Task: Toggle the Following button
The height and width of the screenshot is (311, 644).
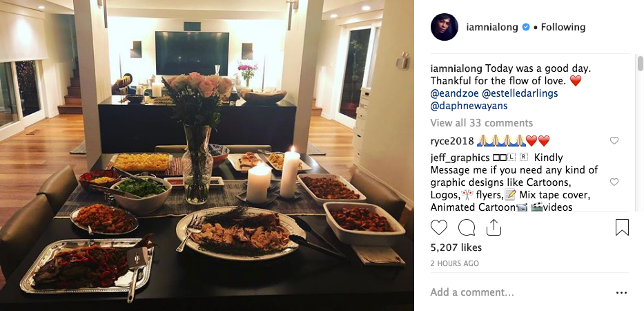Action: coord(563,27)
